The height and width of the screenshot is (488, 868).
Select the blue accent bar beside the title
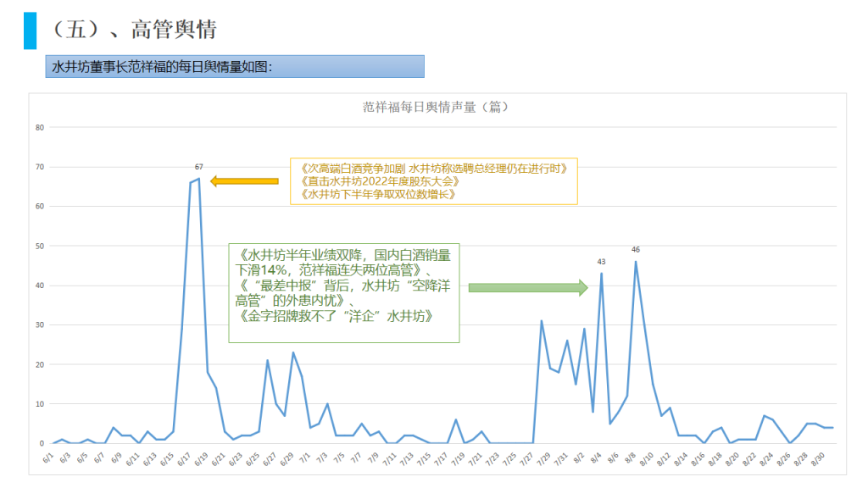[30, 30]
